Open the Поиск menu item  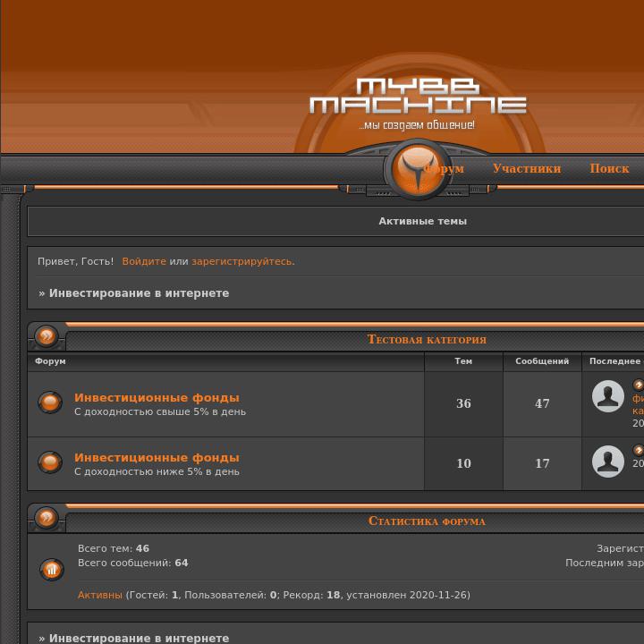tap(609, 168)
